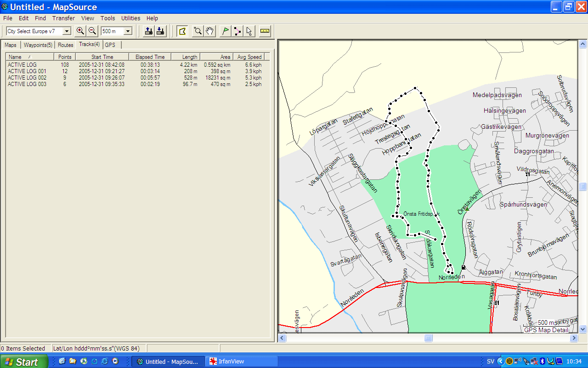Select the arrow Selection tool

[x=249, y=31]
